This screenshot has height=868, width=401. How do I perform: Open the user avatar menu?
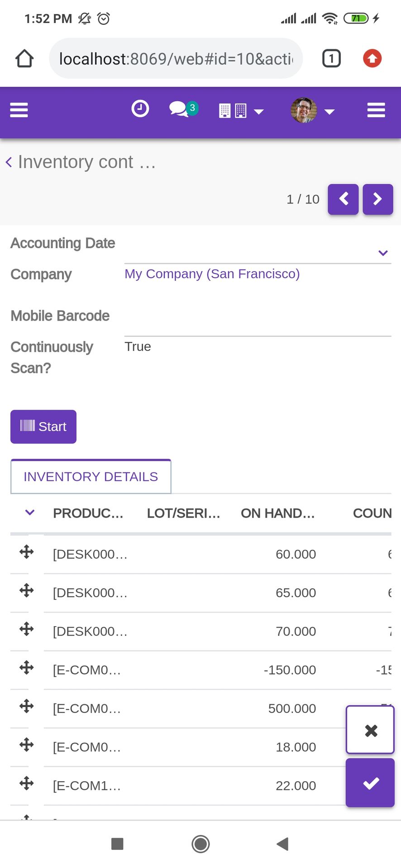point(312,110)
